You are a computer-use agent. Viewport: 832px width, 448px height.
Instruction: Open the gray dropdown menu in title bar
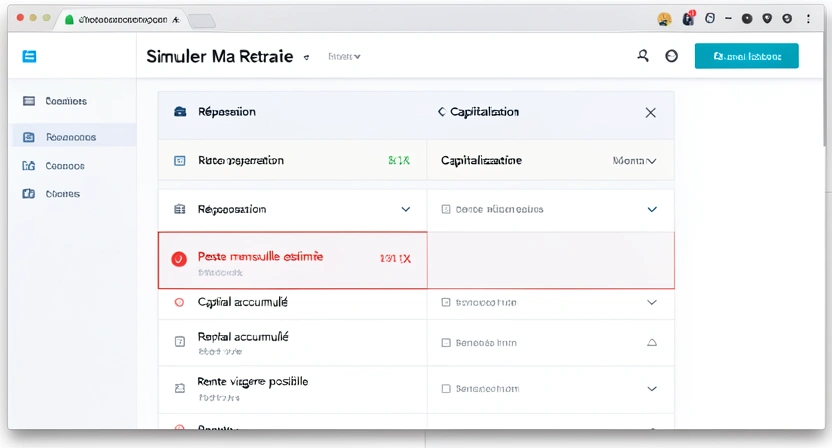344,56
